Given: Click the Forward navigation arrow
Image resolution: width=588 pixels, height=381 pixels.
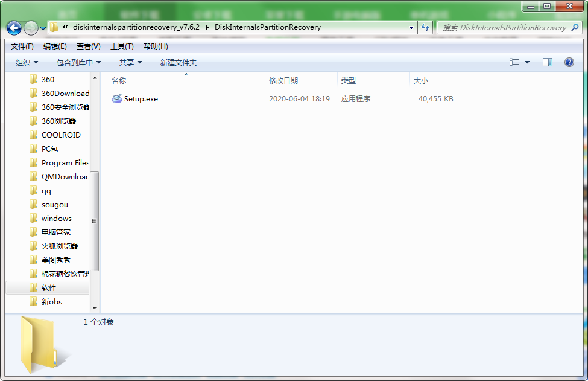Looking at the screenshot, I should point(31,28).
